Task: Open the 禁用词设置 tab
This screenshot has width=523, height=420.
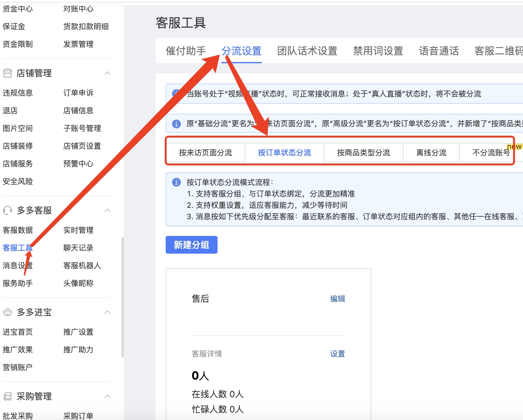Action: tap(378, 51)
